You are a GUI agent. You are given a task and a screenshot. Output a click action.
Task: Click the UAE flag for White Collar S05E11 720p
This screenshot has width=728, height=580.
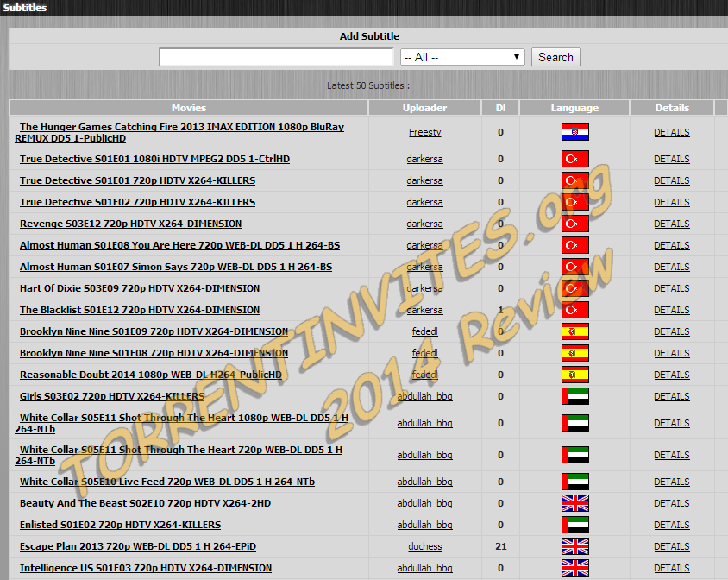[x=574, y=455]
